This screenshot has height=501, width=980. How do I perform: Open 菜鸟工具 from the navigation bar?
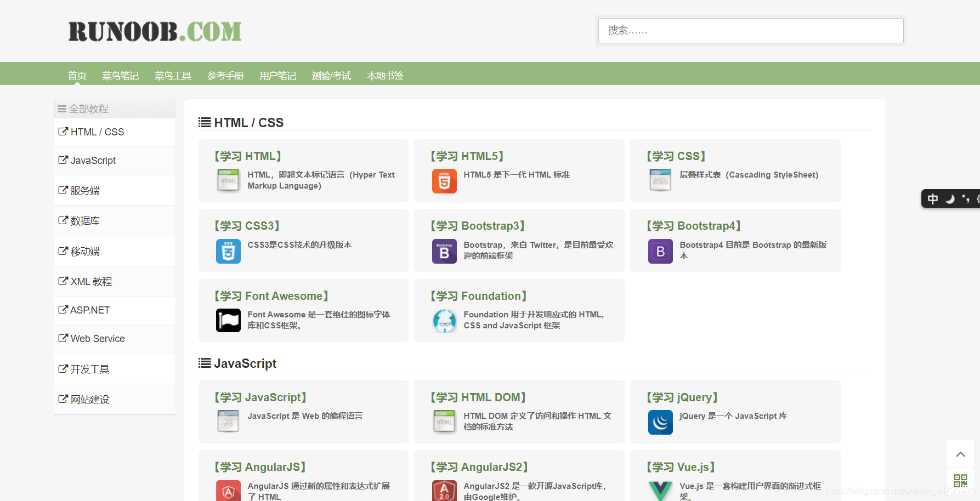[173, 76]
